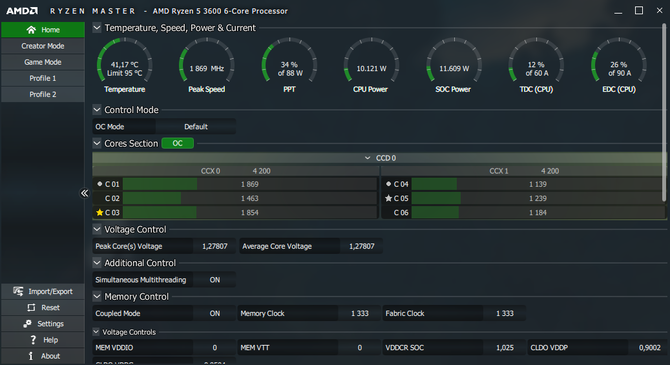Click the green OC button in Cores Section
Screen dimensions: 670x365
tap(178, 143)
